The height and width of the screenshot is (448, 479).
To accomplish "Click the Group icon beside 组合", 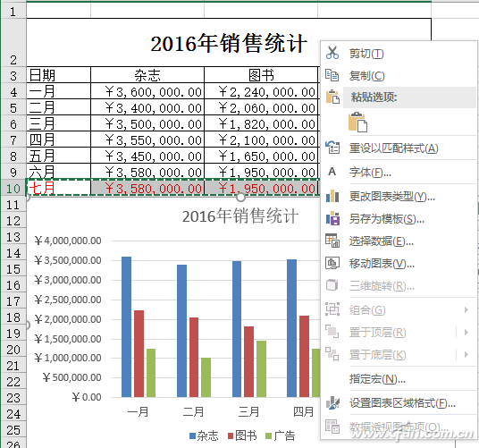I will pos(332,309).
